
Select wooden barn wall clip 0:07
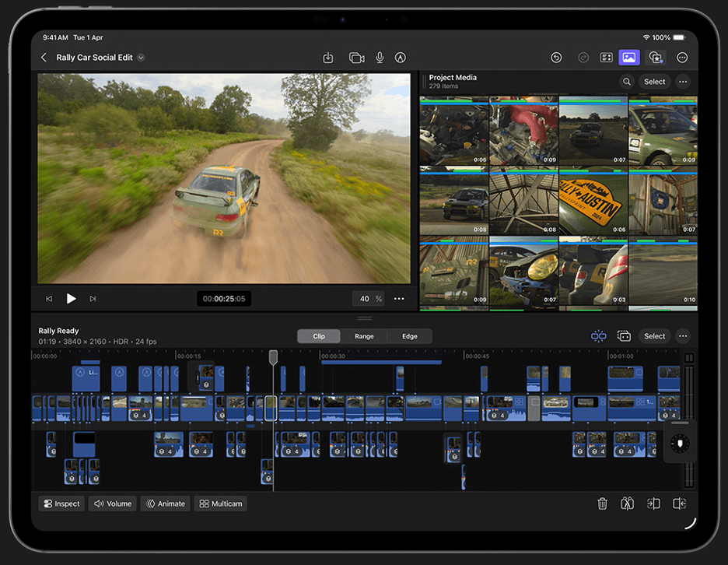663,201
